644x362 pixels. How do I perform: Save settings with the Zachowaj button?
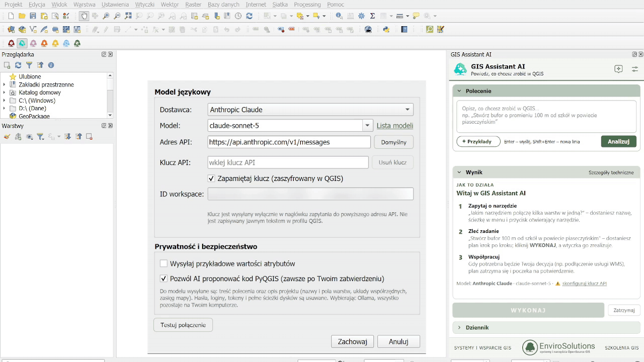352,341
